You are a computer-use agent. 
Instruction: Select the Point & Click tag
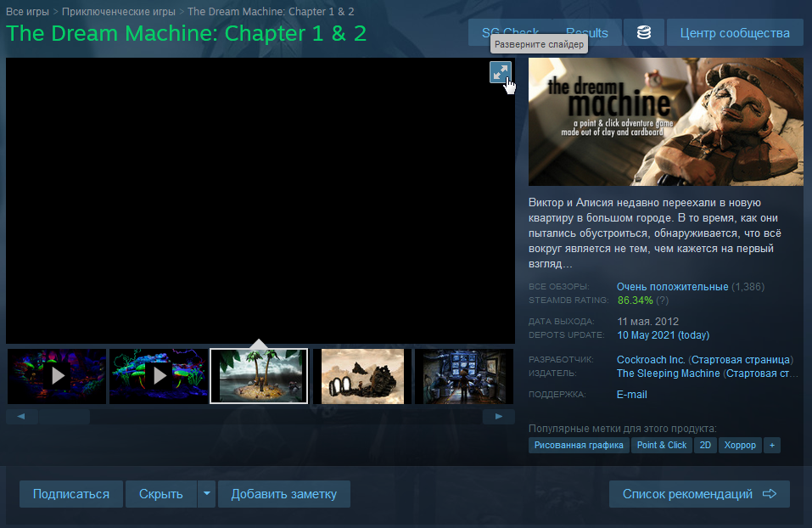click(x=661, y=445)
